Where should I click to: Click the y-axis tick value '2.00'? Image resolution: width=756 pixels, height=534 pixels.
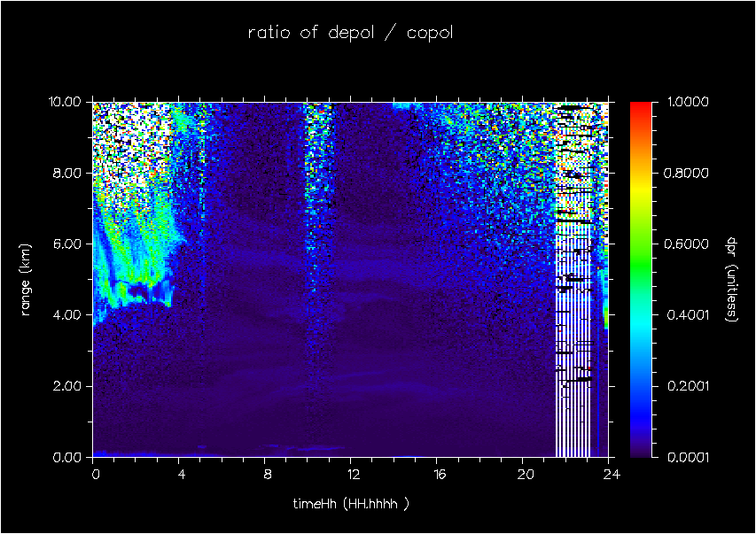pos(67,386)
